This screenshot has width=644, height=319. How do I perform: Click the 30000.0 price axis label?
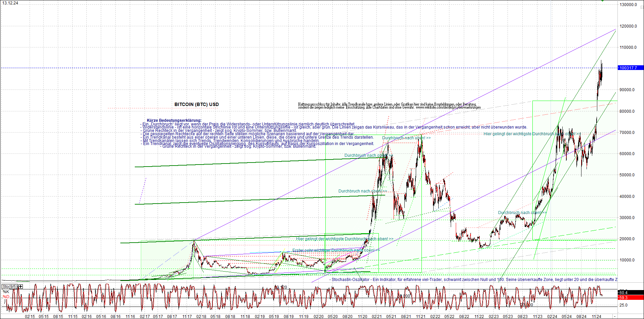tap(627, 218)
